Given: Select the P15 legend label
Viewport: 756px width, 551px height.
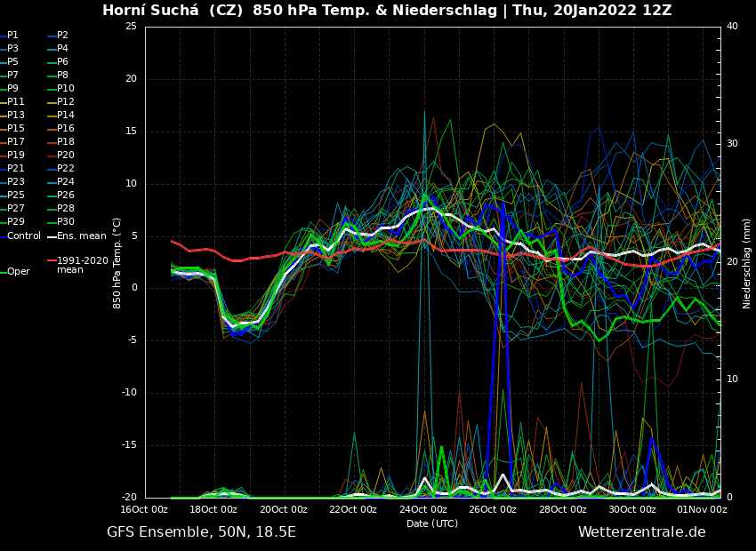Looking at the screenshot, I should (x=16, y=129).
